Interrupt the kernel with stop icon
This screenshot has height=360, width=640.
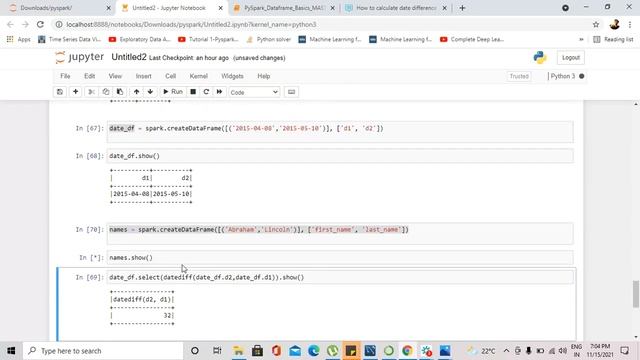[193, 92]
